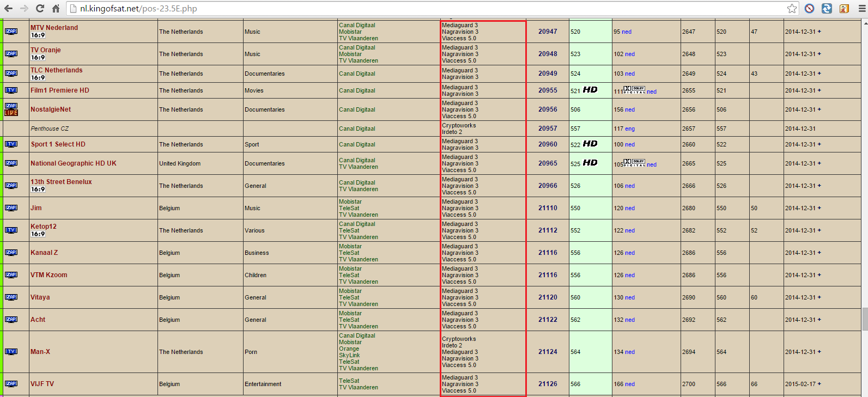This screenshot has width=868, height=397.
Task: Bookmark this page with the star icon
Action: tap(792, 8)
